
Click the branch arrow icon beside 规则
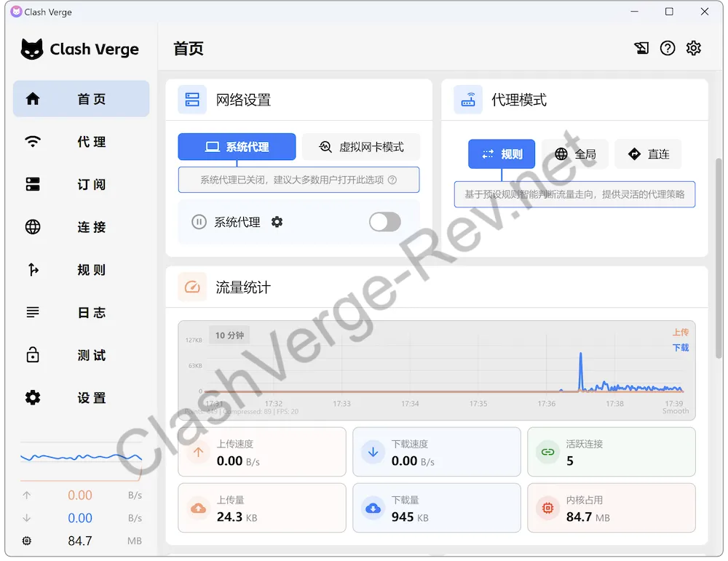[33, 270]
